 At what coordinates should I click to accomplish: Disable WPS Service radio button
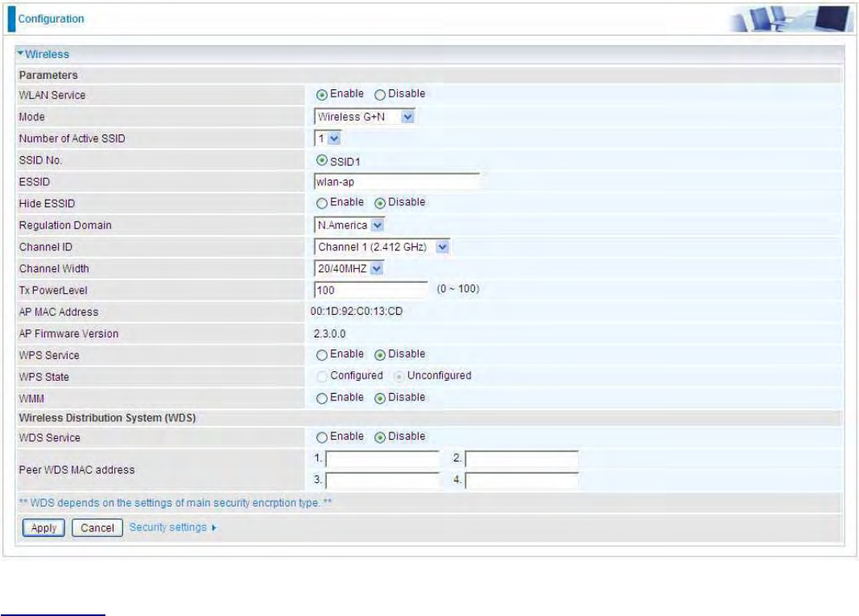click(380, 355)
